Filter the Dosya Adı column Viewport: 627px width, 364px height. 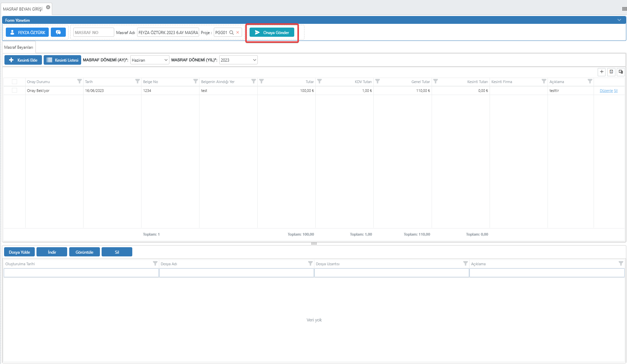[x=310, y=264]
